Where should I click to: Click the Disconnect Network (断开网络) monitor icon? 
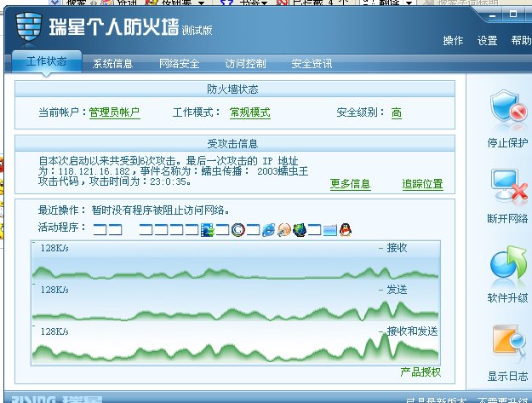click(509, 186)
